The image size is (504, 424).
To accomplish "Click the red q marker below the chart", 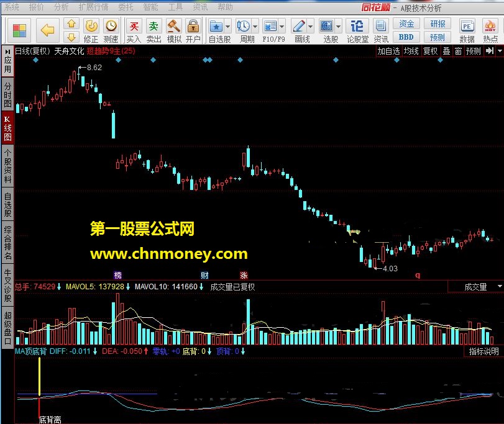I will coord(418,275).
